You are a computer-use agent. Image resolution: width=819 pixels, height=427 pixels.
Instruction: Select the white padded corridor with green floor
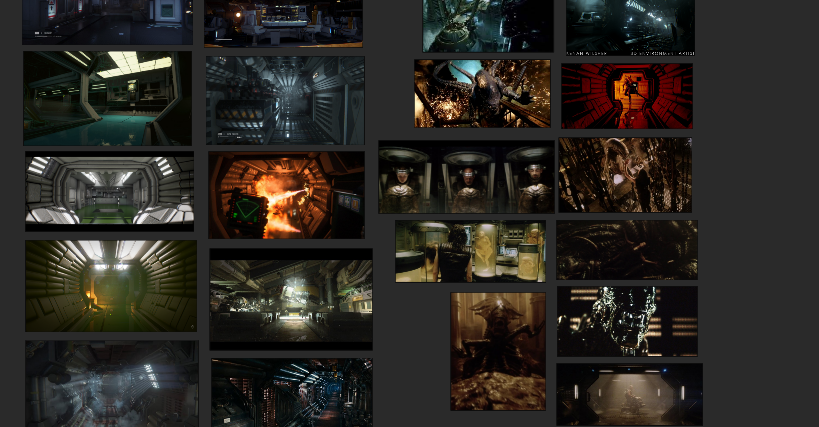point(110,191)
